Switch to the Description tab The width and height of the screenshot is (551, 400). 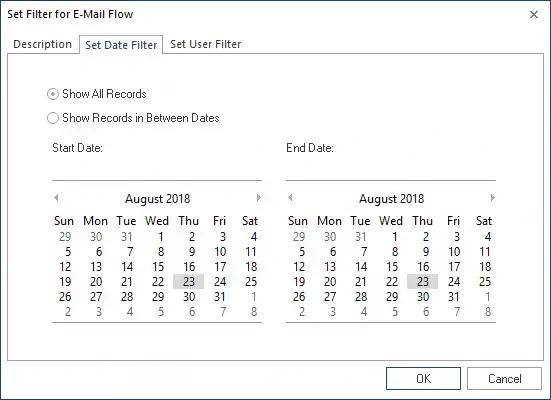coord(43,44)
